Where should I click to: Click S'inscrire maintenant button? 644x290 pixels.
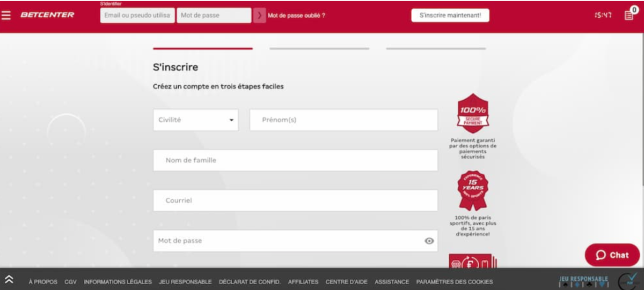pos(450,16)
